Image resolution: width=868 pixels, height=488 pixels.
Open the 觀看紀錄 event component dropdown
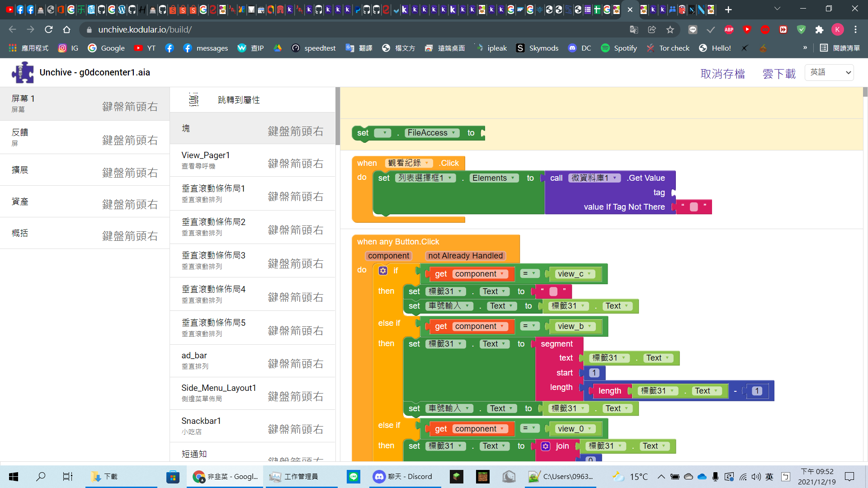click(409, 163)
